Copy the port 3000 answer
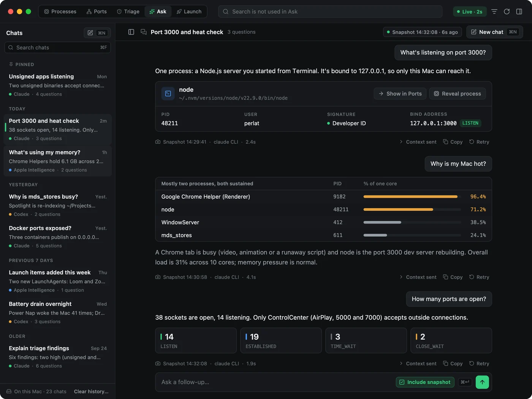This screenshot has height=399, width=532. (x=453, y=142)
